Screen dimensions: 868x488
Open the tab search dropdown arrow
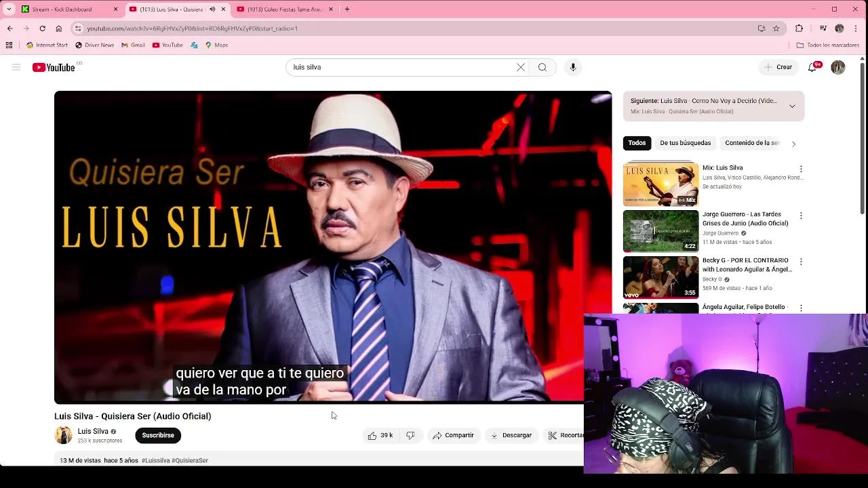pos(9,9)
